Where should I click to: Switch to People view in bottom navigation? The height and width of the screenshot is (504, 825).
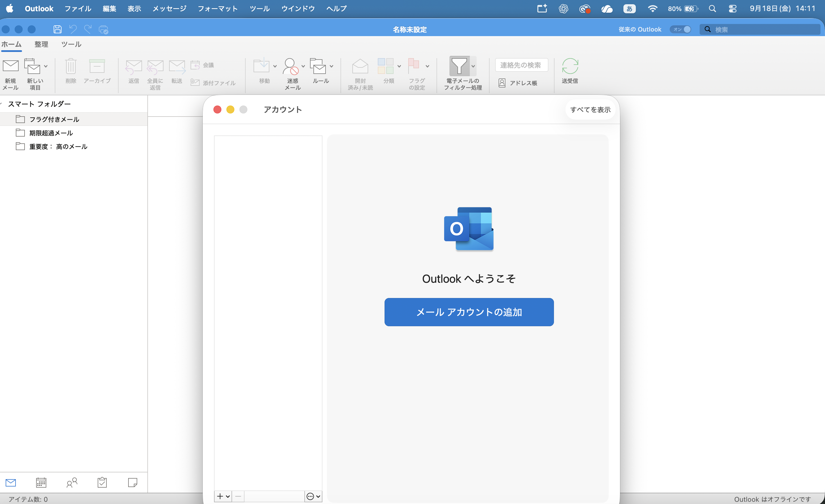tap(72, 483)
